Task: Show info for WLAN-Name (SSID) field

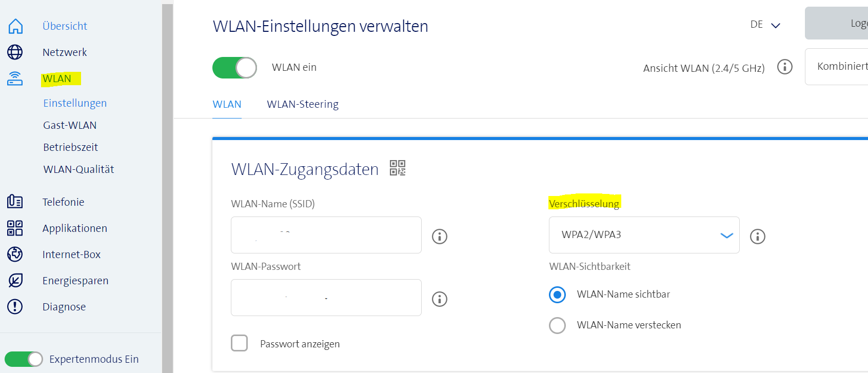Action: point(440,237)
